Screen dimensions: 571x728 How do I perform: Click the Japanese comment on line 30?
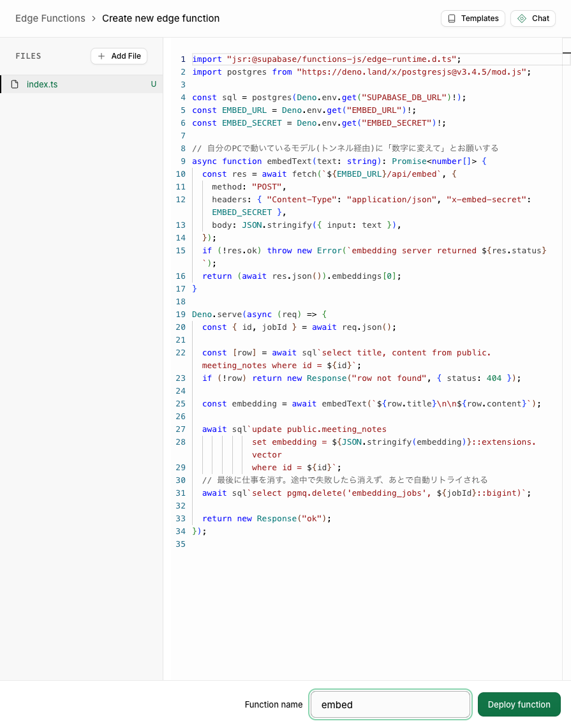point(345,480)
